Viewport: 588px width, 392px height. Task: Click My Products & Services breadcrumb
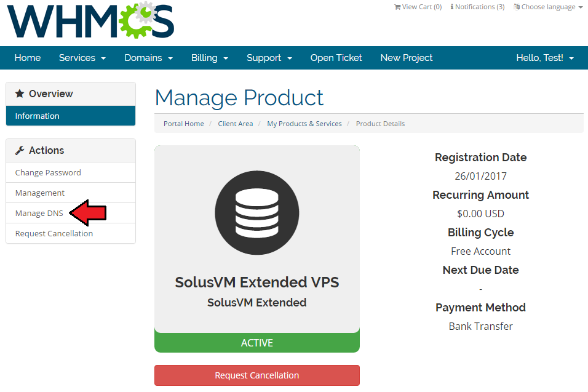coord(304,124)
